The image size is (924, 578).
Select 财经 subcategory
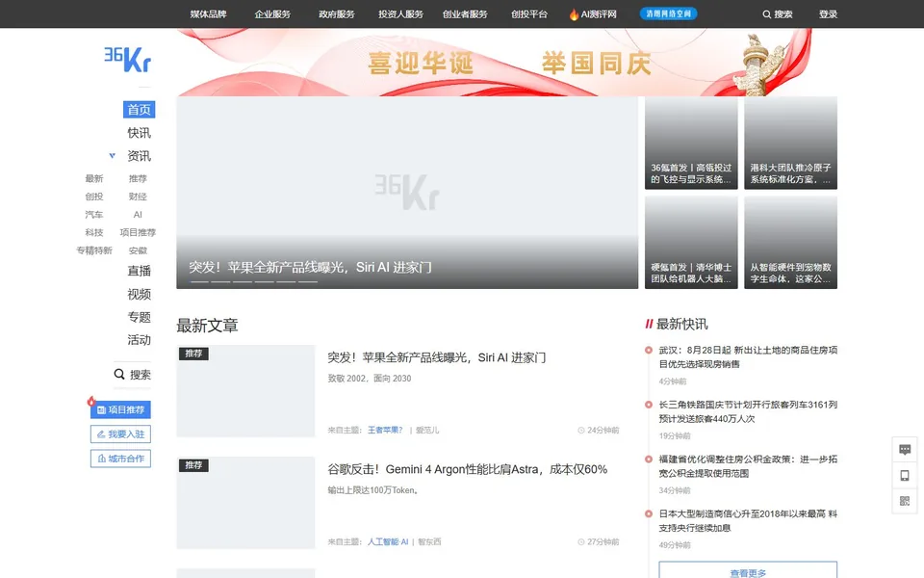click(138, 197)
